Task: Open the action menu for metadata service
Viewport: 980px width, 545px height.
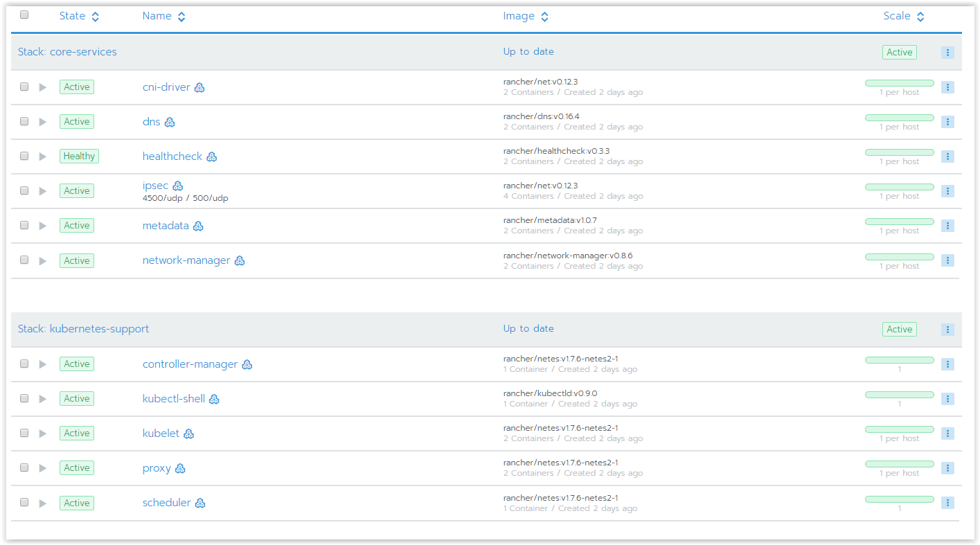Action: (x=947, y=226)
